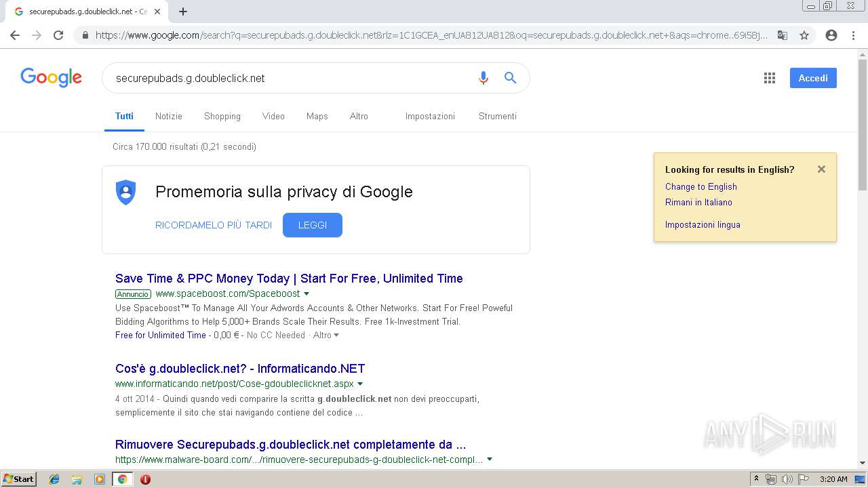Open Strumenti search tools
The width and height of the screenshot is (868, 488).
pos(498,116)
